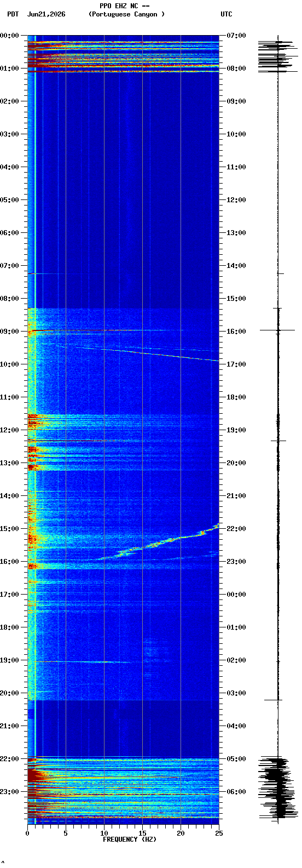Click the short horizontal streak near 19:00 PDT
This screenshot has width=302, height=868.
(88, 662)
